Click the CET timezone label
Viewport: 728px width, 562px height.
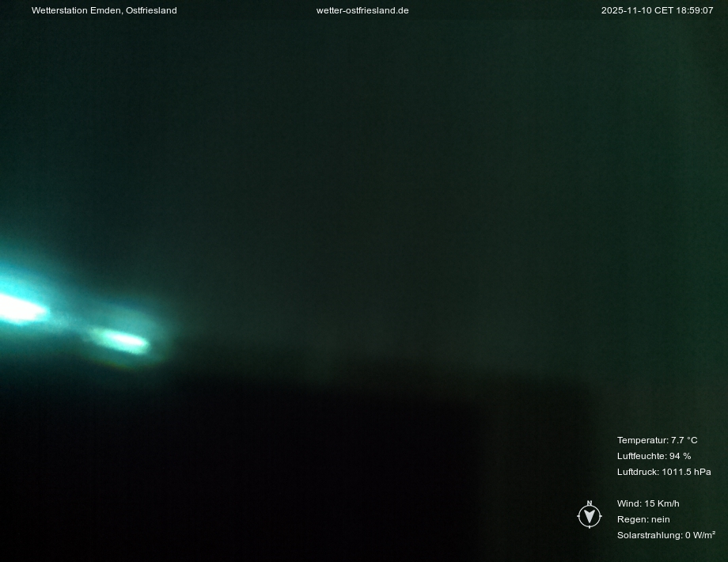click(x=663, y=10)
